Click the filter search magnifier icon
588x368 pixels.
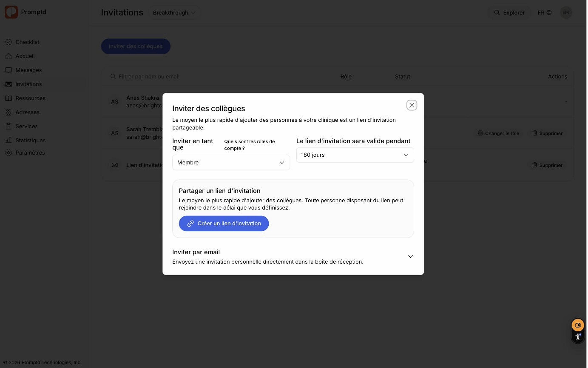click(113, 77)
